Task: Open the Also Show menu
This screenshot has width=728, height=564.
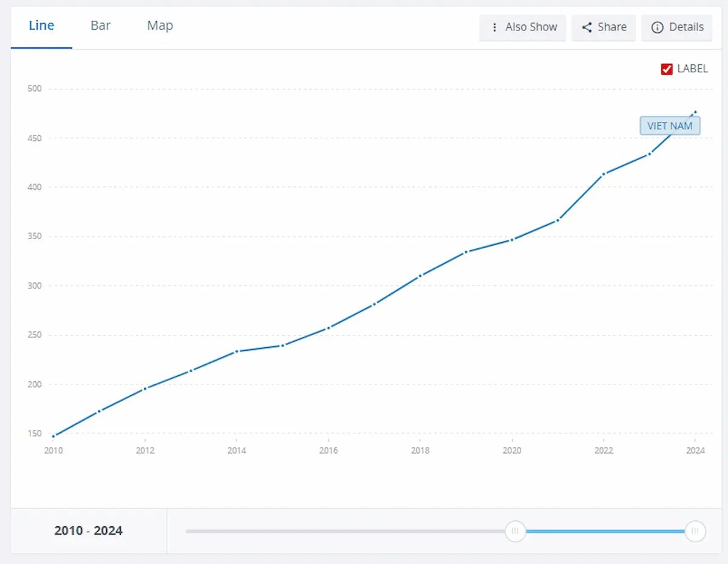Action: click(523, 27)
